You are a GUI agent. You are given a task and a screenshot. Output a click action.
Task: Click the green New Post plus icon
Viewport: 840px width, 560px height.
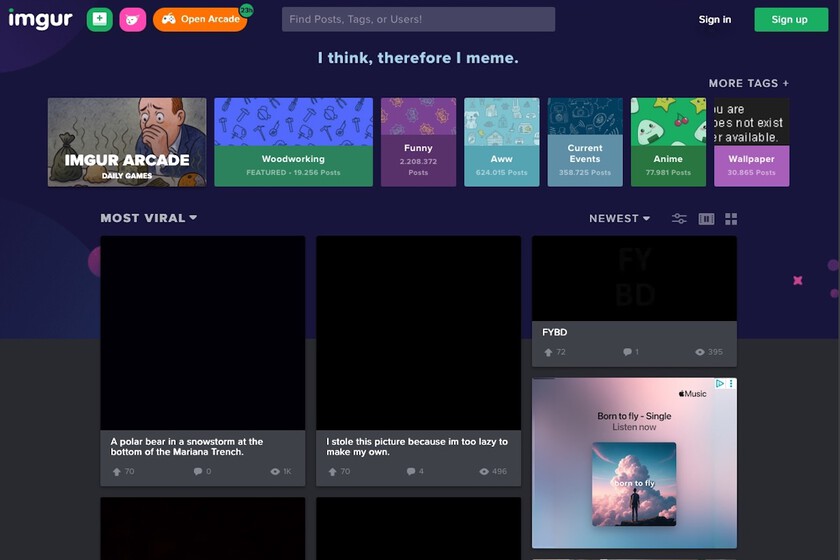pyautogui.click(x=99, y=19)
